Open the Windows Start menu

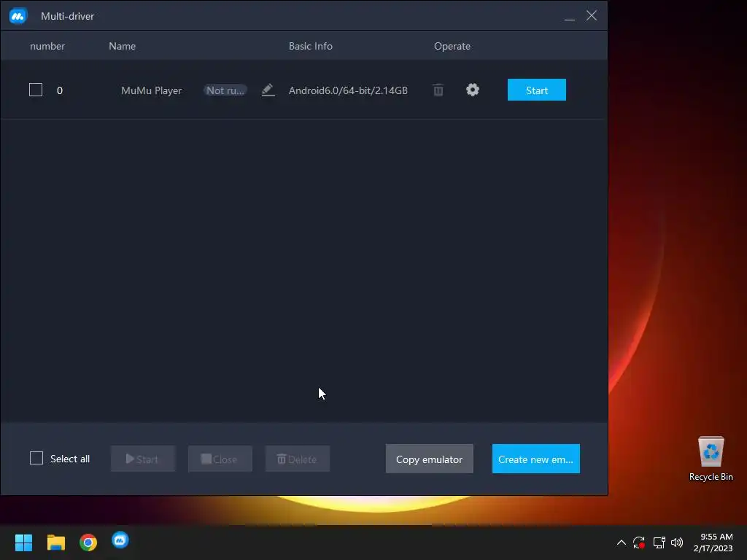click(23, 542)
